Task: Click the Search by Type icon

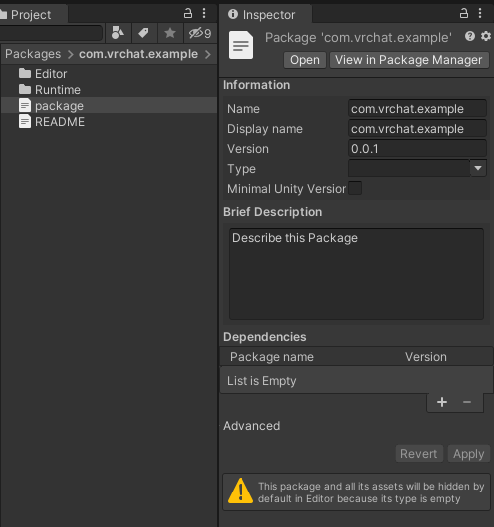Action: tap(118, 33)
